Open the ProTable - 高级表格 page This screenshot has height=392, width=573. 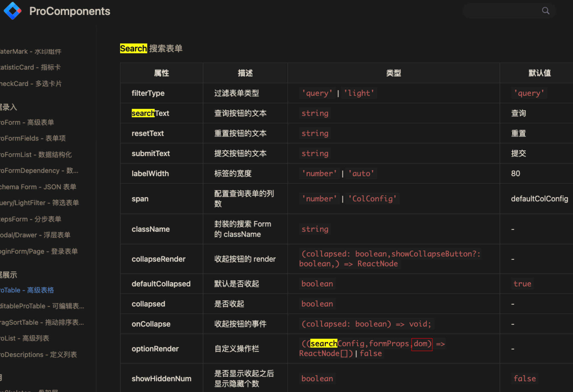(27, 290)
